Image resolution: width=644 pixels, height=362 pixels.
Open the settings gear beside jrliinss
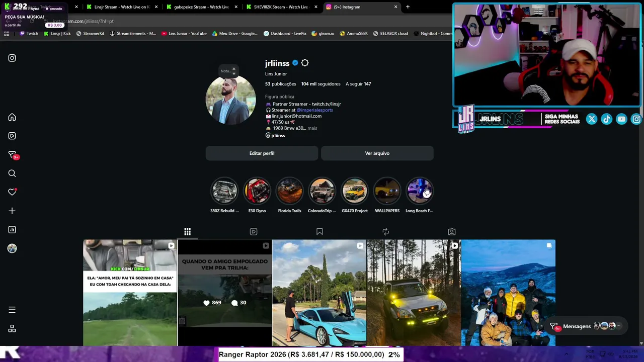[x=305, y=63]
